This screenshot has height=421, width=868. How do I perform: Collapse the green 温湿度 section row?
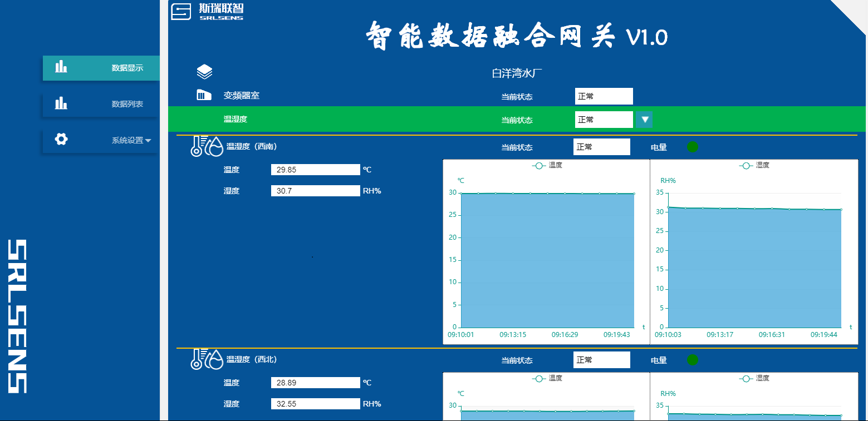tap(235, 119)
